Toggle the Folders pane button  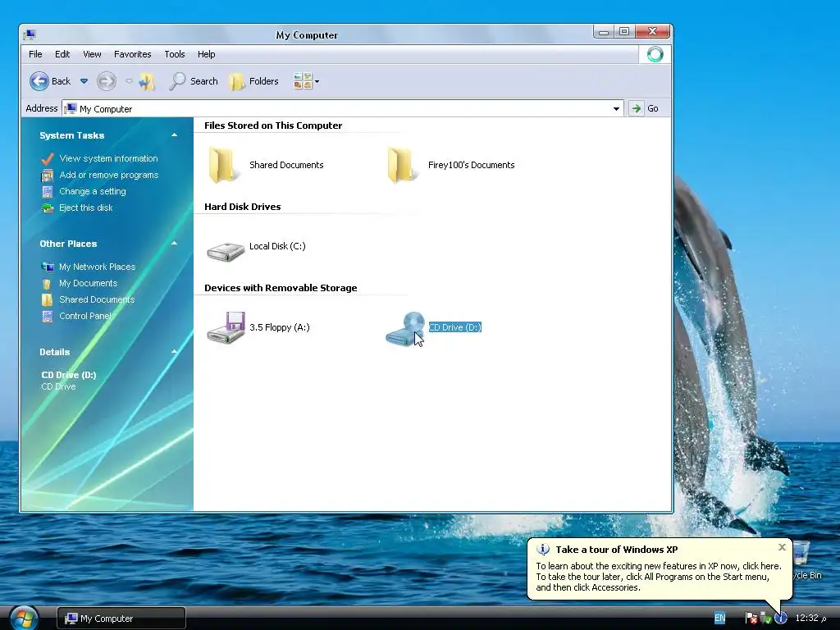point(254,81)
